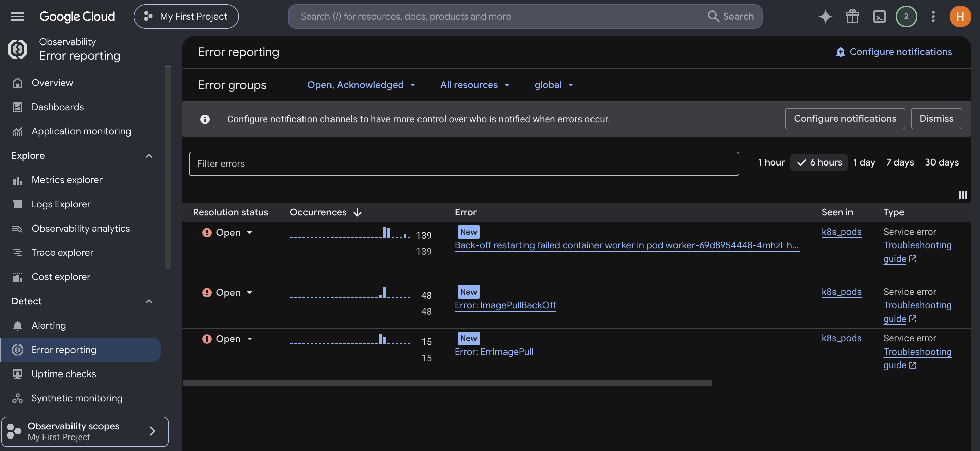This screenshot has width=980, height=451.
Task: Open k8s_pods link for ImagePullBackOff row
Action: click(841, 292)
